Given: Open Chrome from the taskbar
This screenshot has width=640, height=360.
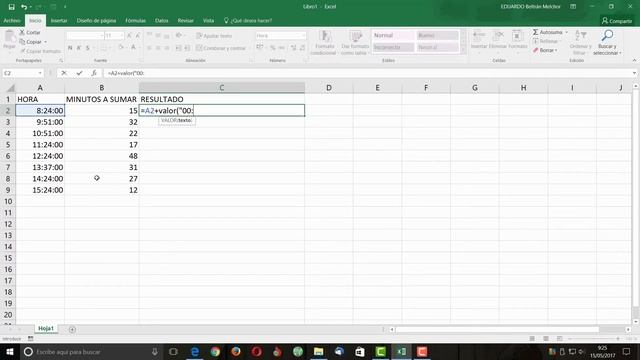Looking at the screenshot, I should coord(215,351).
